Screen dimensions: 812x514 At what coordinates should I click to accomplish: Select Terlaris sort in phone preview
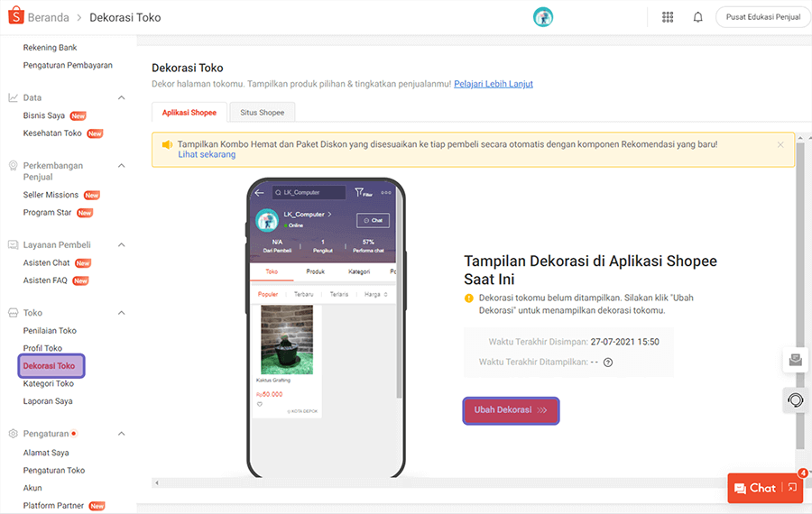pyautogui.click(x=339, y=294)
